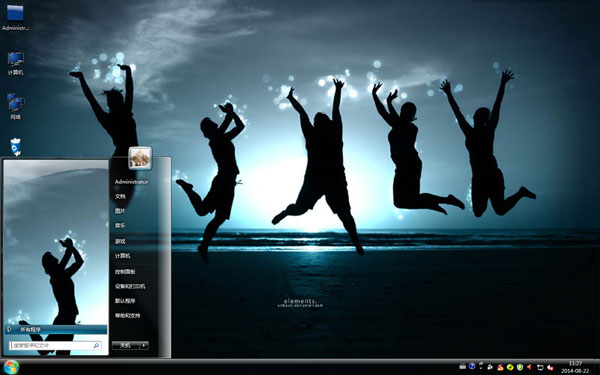The width and height of the screenshot is (600, 375).
Task: Open the 计算机 desktop icon
Action: 16,64
